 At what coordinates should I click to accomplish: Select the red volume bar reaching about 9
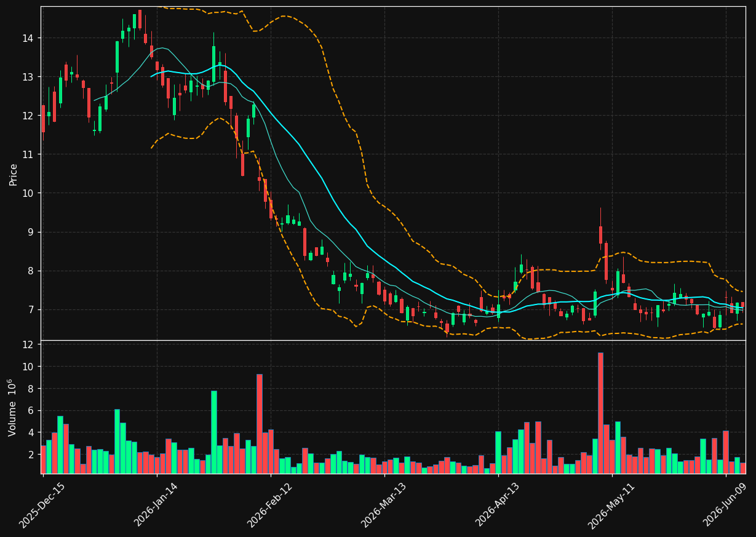tap(260, 424)
